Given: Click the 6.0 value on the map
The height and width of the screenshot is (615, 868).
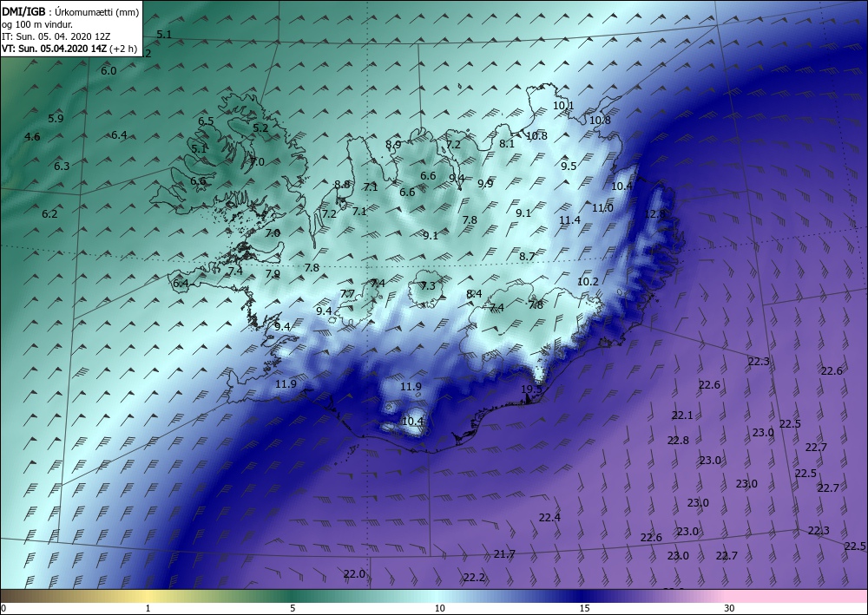Looking at the screenshot, I should [x=108, y=71].
